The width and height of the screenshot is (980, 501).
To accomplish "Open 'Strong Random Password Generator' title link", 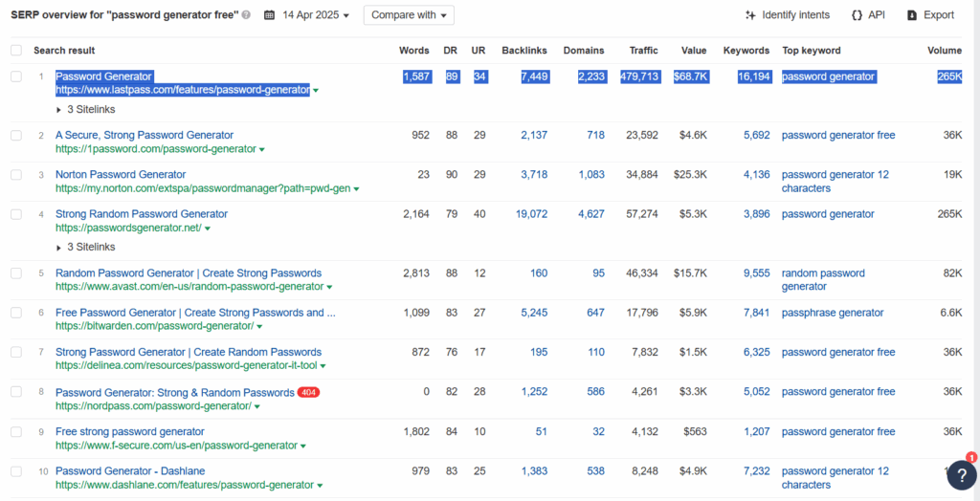I will click(x=142, y=213).
